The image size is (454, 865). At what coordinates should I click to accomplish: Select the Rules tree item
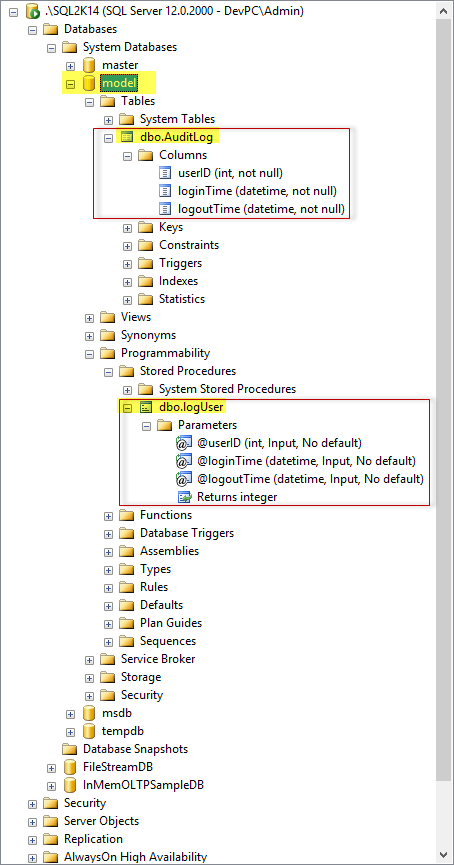154,587
